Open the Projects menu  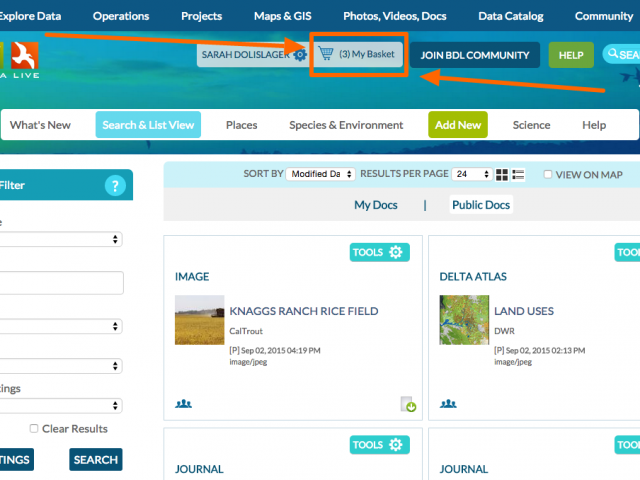click(x=202, y=16)
